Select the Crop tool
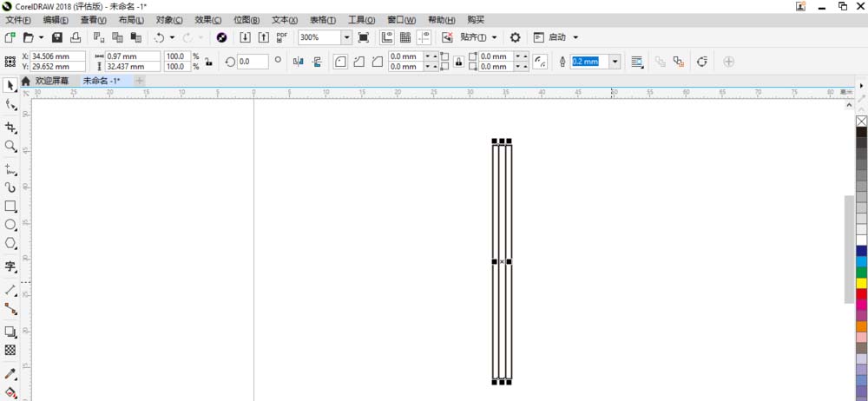Viewport: 868px width, 401px height. point(10,128)
